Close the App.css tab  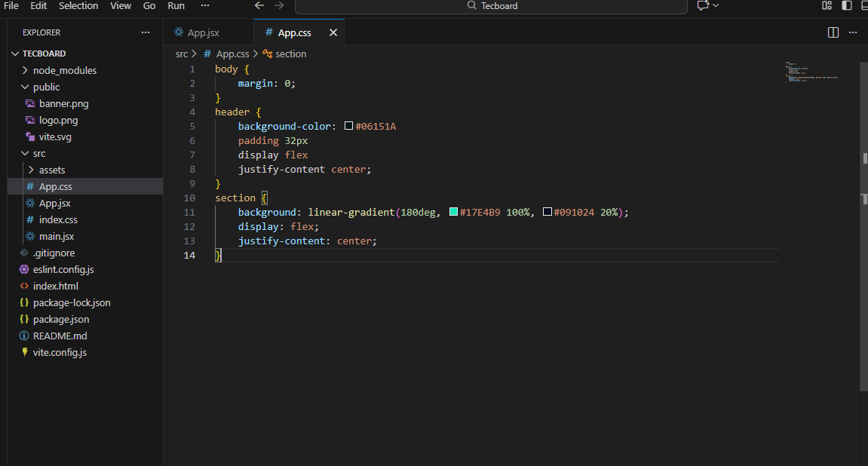(x=332, y=32)
